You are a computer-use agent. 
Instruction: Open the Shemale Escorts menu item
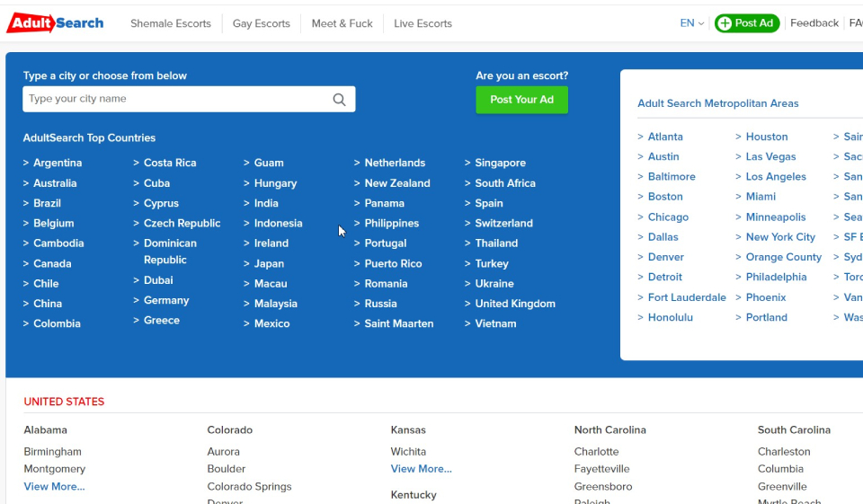tap(171, 23)
